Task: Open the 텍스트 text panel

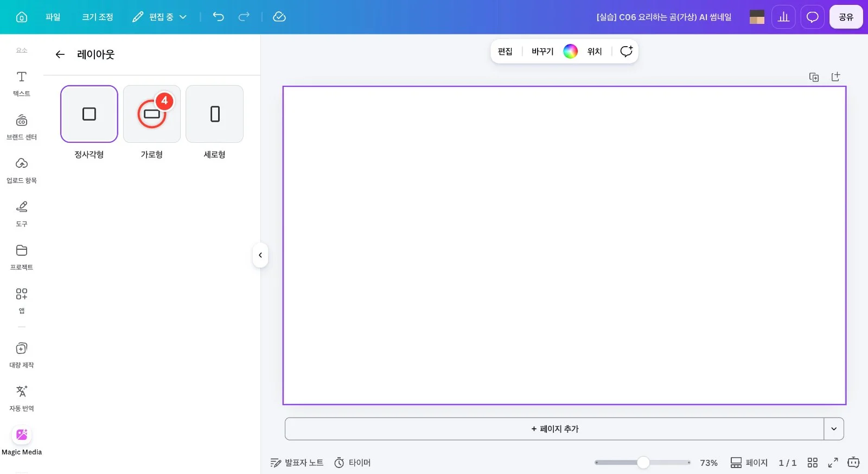Action: tap(22, 84)
